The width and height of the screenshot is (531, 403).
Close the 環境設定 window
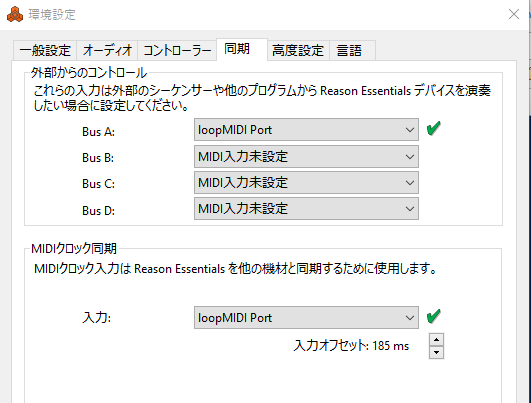click(x=514, y=14)
